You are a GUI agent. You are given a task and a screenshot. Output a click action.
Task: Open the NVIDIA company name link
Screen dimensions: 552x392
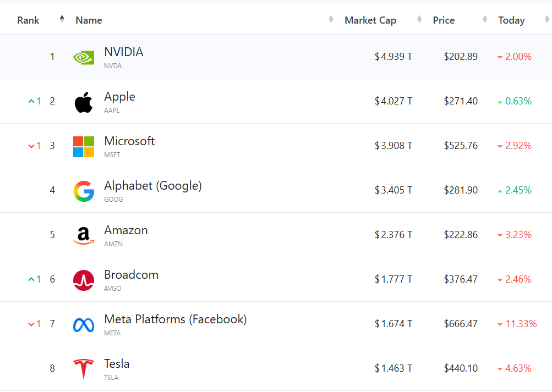pyautogui.click(x=123, y=52)
